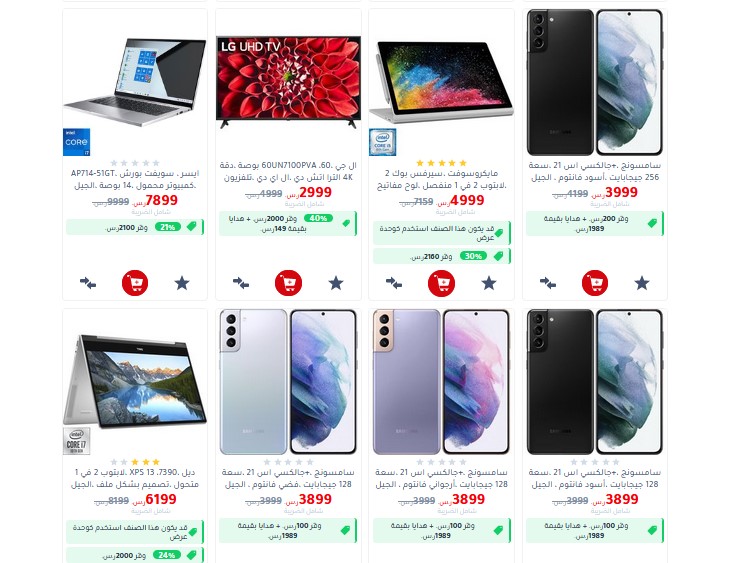Add LG UHD TV to cart

[288, 283]
